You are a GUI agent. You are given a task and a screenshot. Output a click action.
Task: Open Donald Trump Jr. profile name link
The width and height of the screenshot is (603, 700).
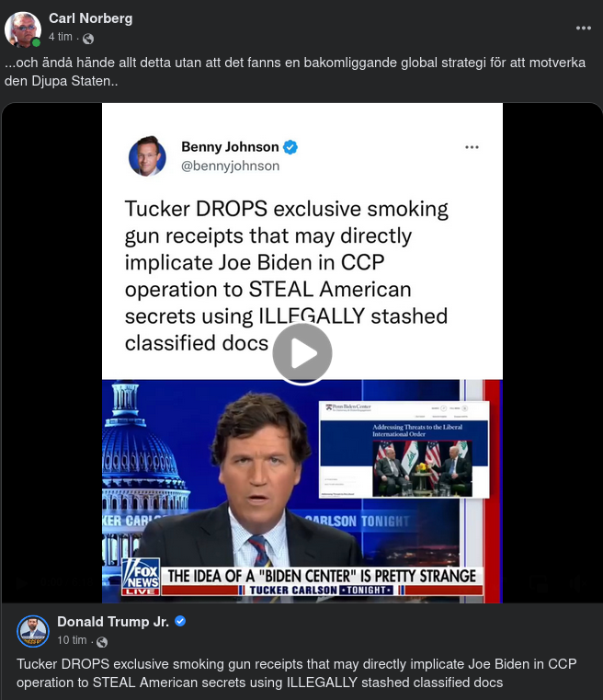tap(113, 622)
